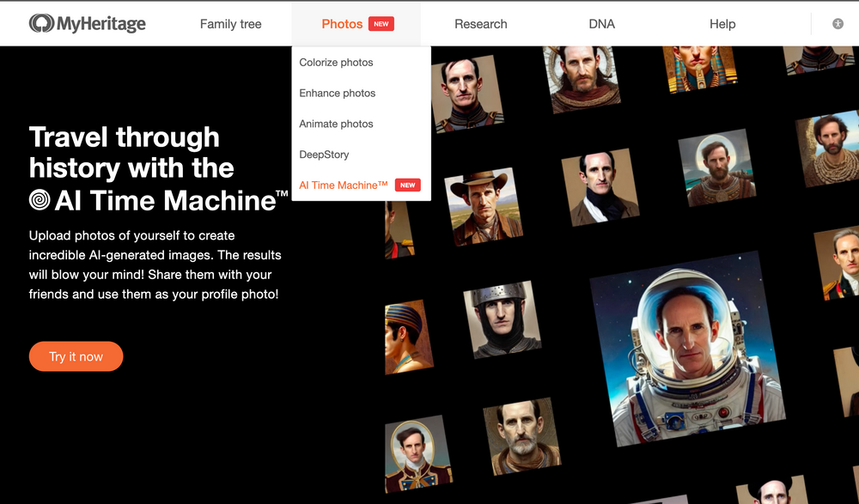The width and height of the screenshot is (859, 504).
Task: Click the spiral AI Time Machine icon
Action: (40, 200)
